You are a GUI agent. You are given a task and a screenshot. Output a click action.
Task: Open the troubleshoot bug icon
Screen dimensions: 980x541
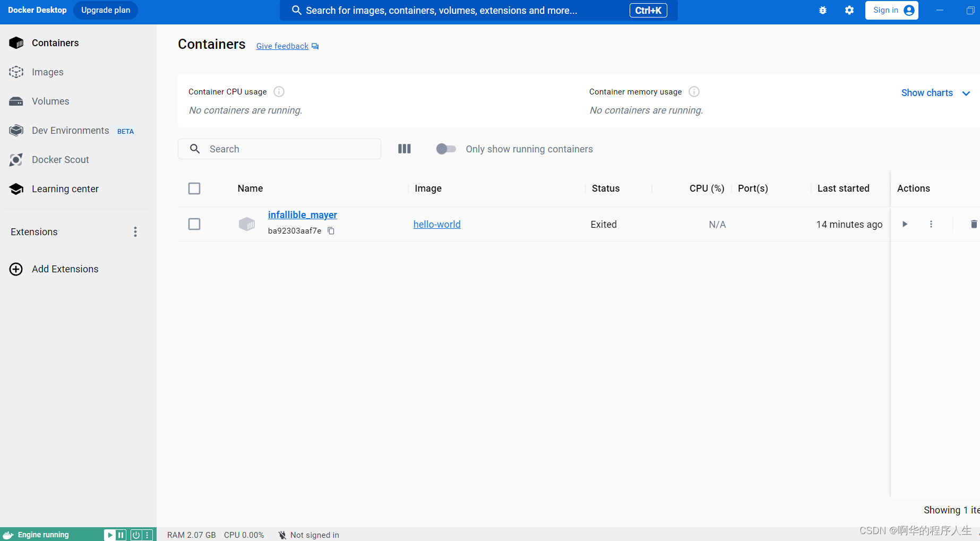click(x=823, y=10)
